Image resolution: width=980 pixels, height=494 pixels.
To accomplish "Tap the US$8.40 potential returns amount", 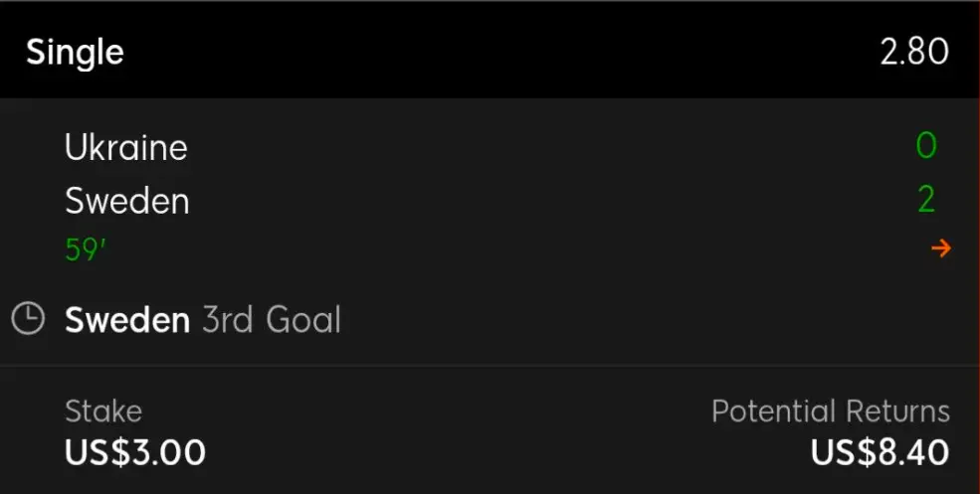I will coord(880,452).
